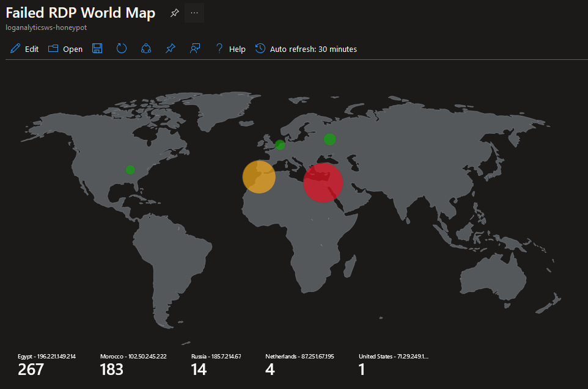Screen dimensions: 588x389
Task: Click the green Russia bubble
Action: [x=329, y=139]
